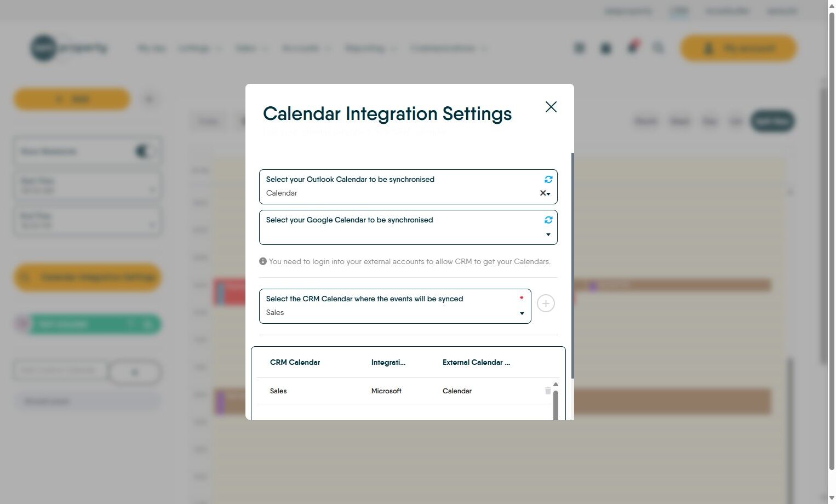Viewport: 836px width, 504px height.
Task: Open the CRM Calendar selection dropdown
Action: point(522,313)
